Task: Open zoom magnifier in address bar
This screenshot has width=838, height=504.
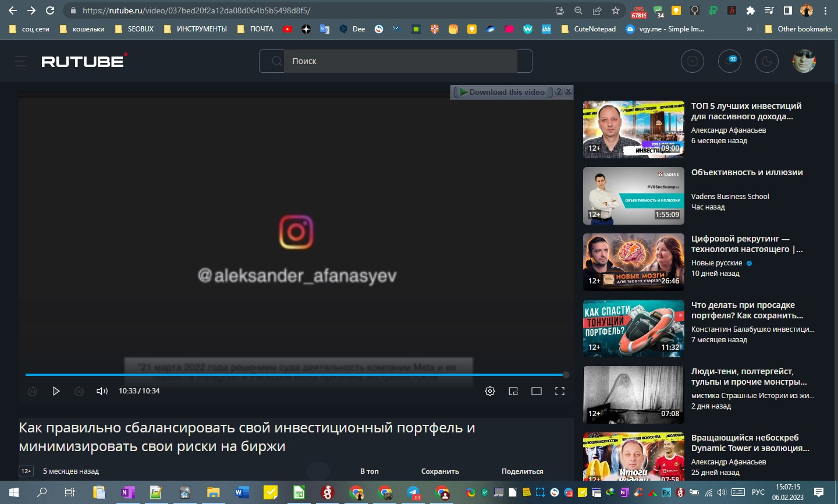Action: [x=578, y=10]
